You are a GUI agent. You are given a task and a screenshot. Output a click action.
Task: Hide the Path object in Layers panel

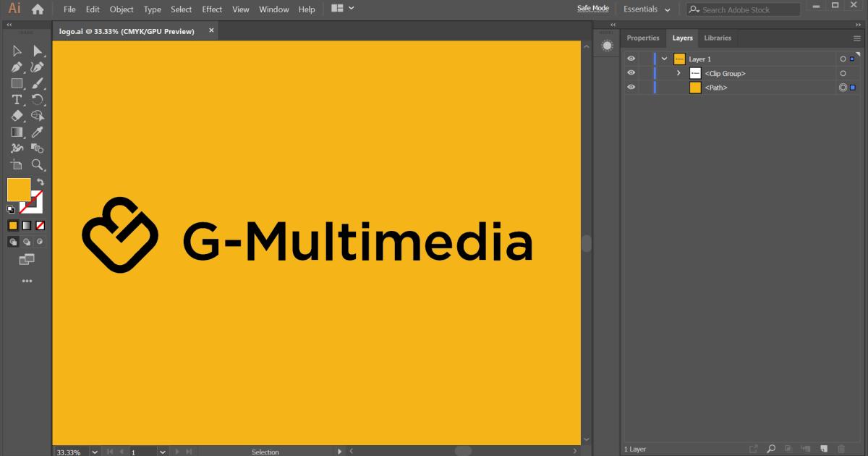(x=631, y=87)
